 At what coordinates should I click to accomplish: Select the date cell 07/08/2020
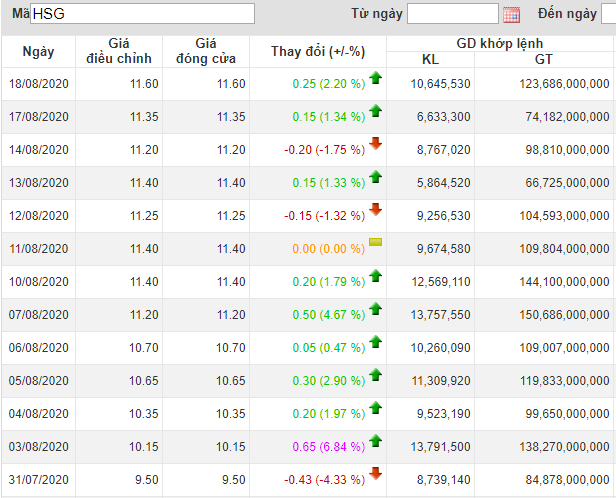38,315
